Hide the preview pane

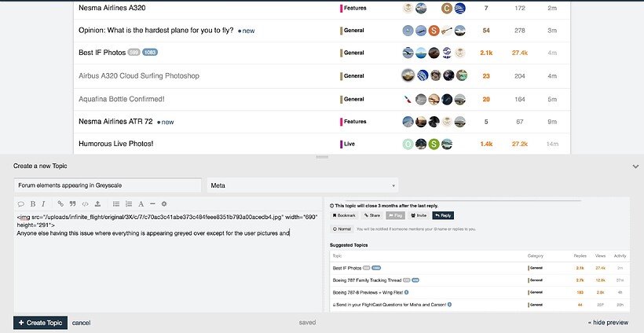[x=609, y=323]
